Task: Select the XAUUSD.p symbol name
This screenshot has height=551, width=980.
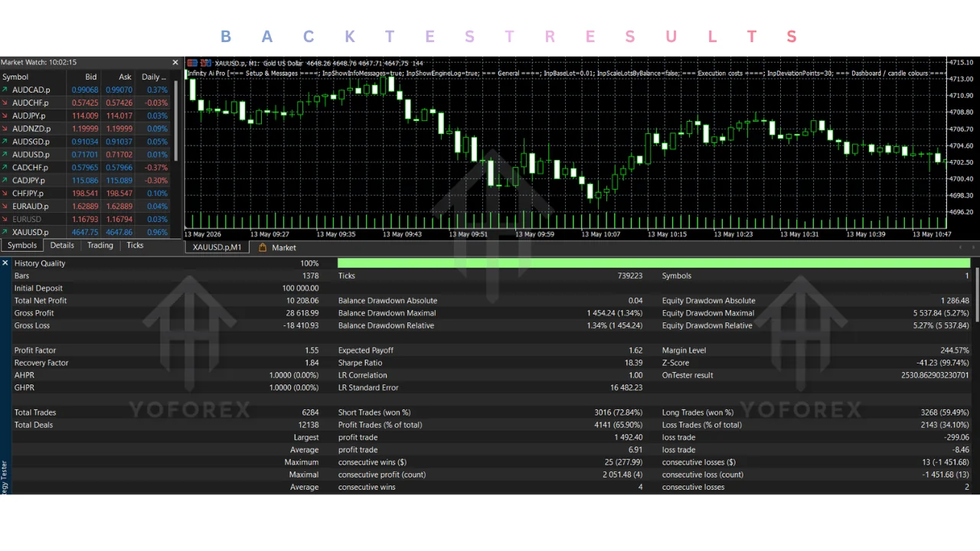Action: coord(31,232)
